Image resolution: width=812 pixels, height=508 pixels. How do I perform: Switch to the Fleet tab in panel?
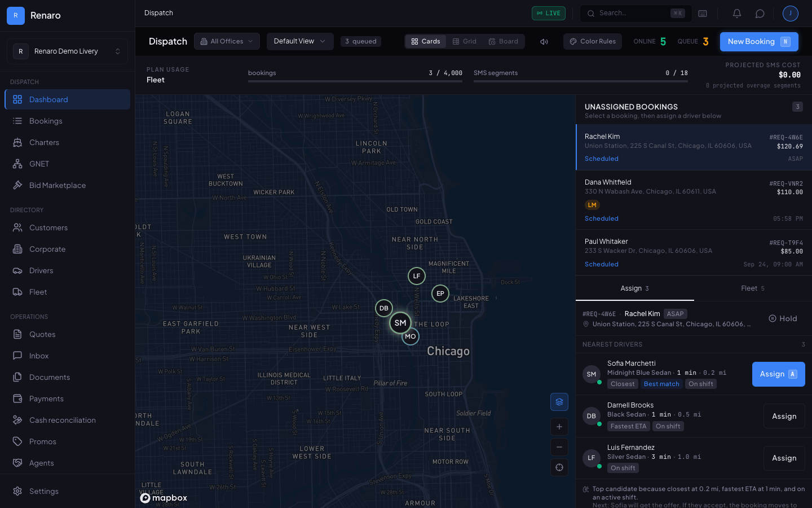753,288
